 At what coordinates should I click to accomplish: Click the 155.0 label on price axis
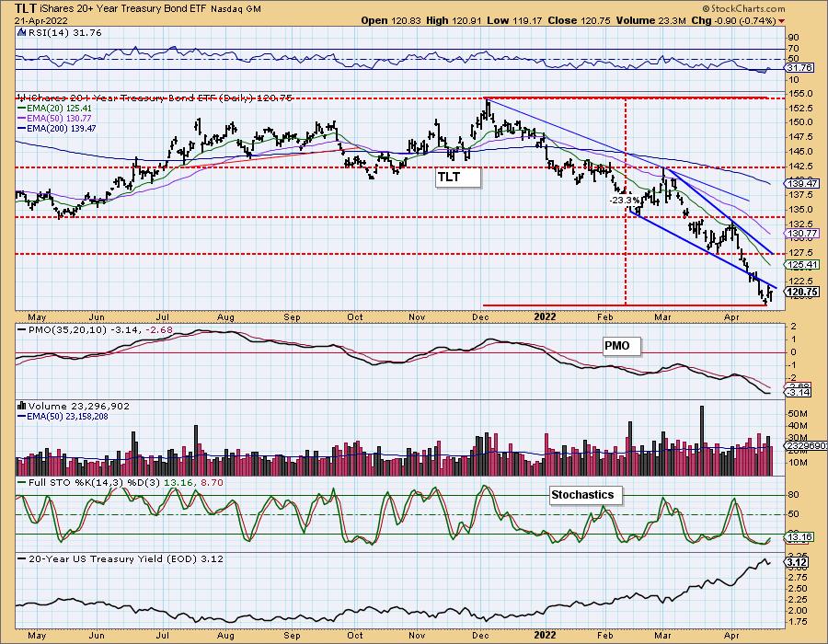(x=800, y=94)
